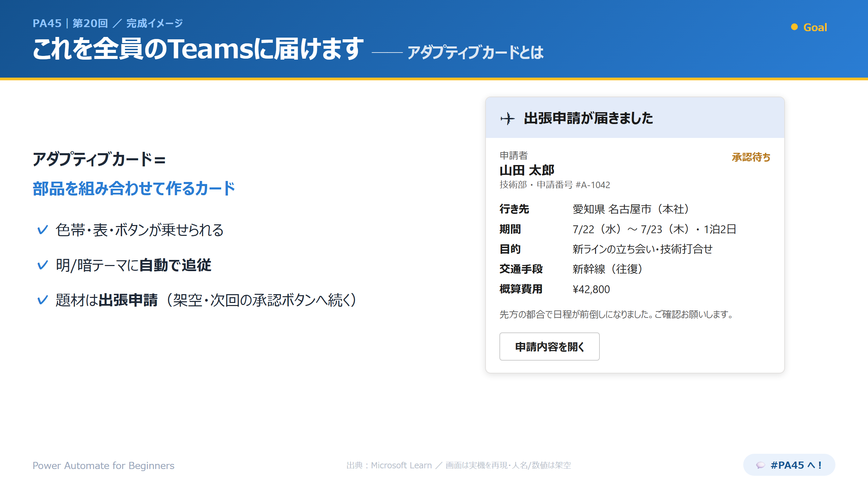Click the date value 7/22（水）～7/23（木）
Image resolution: width=868 pixels, height=488 pixels.
631,229
